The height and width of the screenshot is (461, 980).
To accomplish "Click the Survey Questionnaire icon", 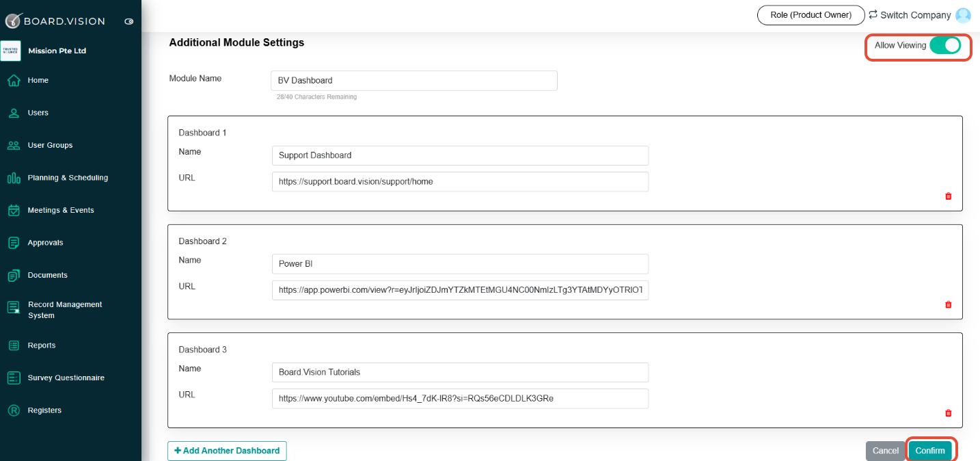I will (14, 378).
